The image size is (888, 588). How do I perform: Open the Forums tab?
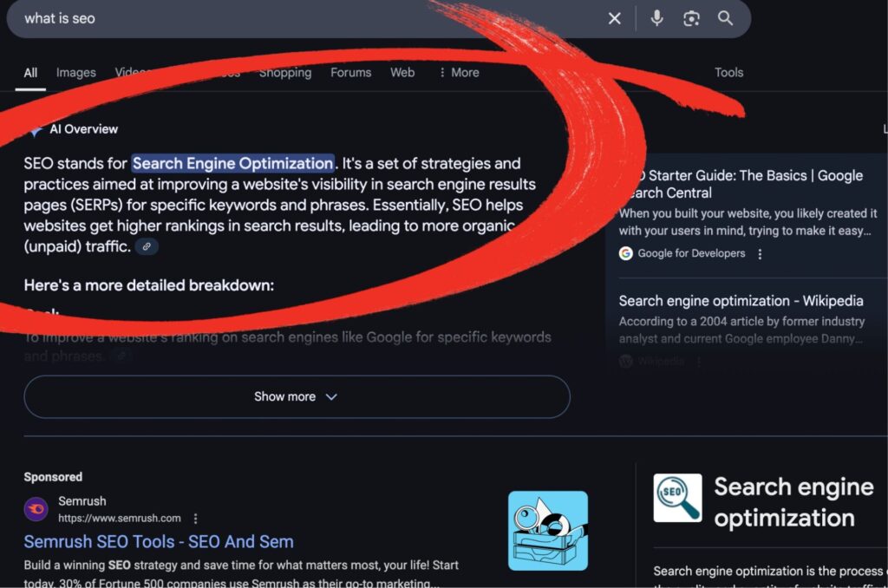(x=350, y=73)
